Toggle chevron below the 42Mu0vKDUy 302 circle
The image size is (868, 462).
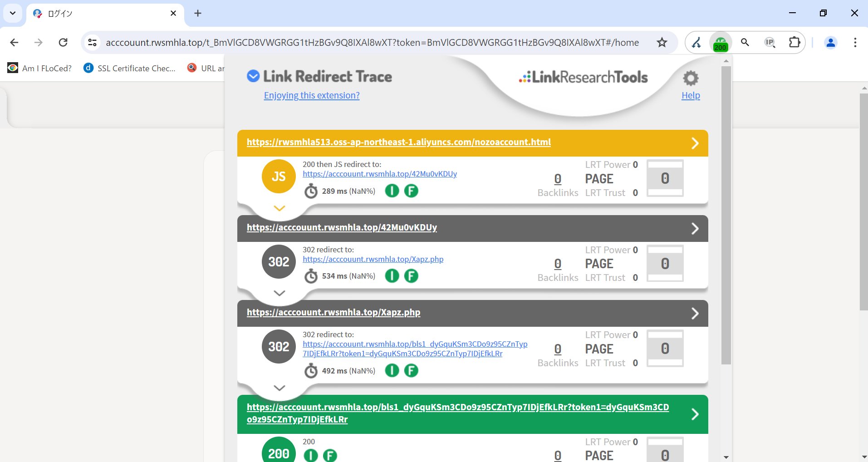click(x=280, y=293)
